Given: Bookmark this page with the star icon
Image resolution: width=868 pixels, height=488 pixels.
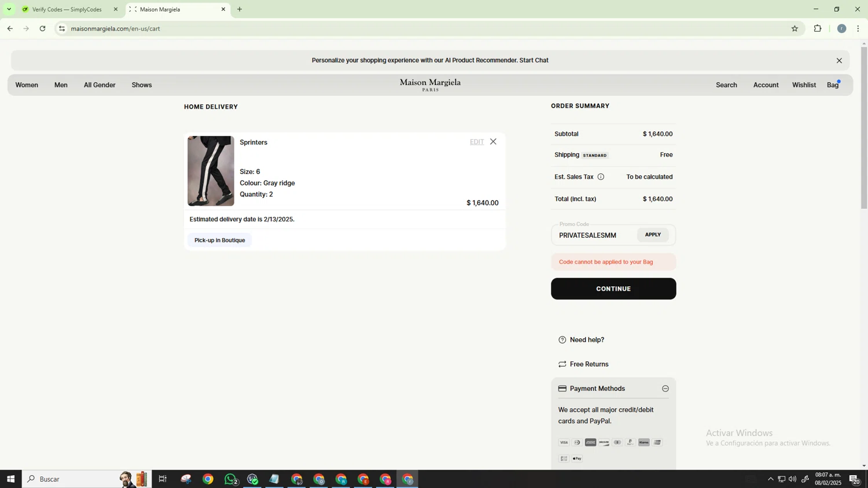Looking at the screenshot, I should (795, 28).
